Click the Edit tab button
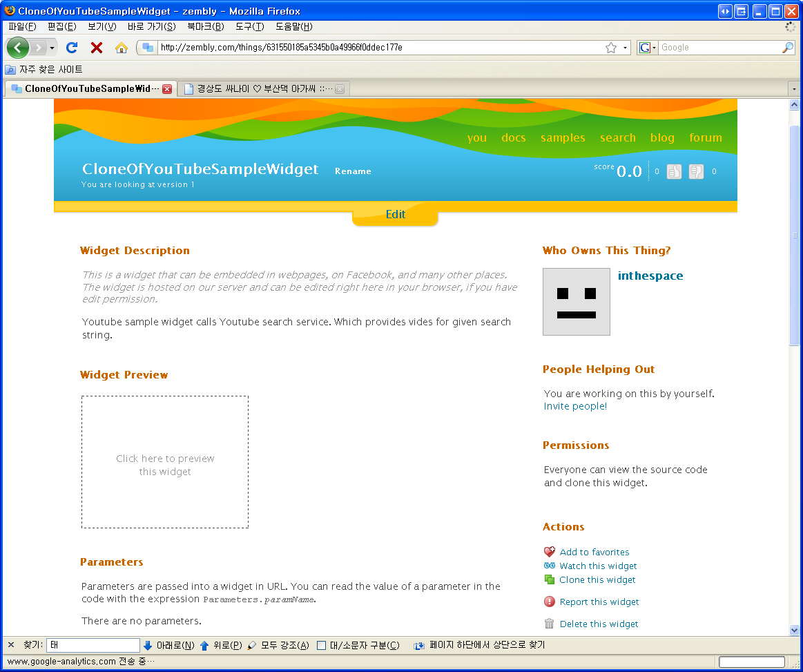 pos(396,214)
